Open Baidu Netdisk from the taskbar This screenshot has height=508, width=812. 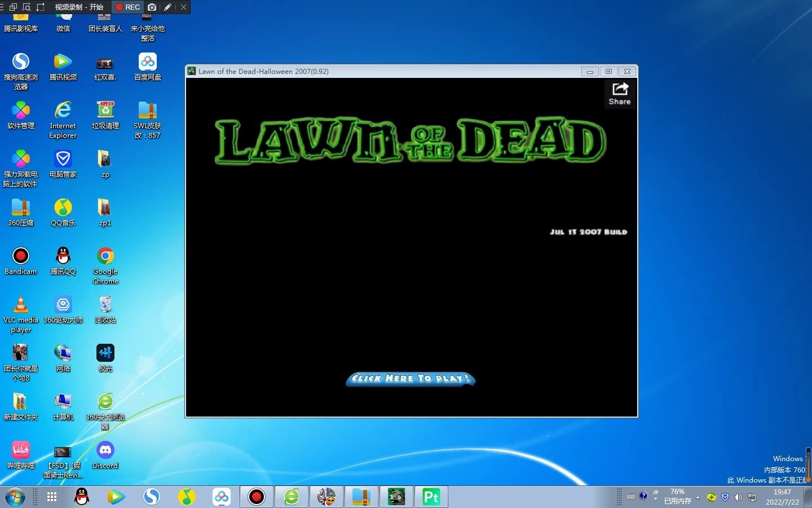click(x=222, y=497)
